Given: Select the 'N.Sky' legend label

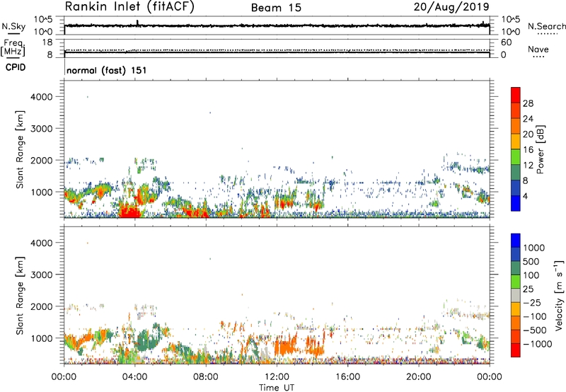Looking at the screenshot, I should tap(13, 26).
